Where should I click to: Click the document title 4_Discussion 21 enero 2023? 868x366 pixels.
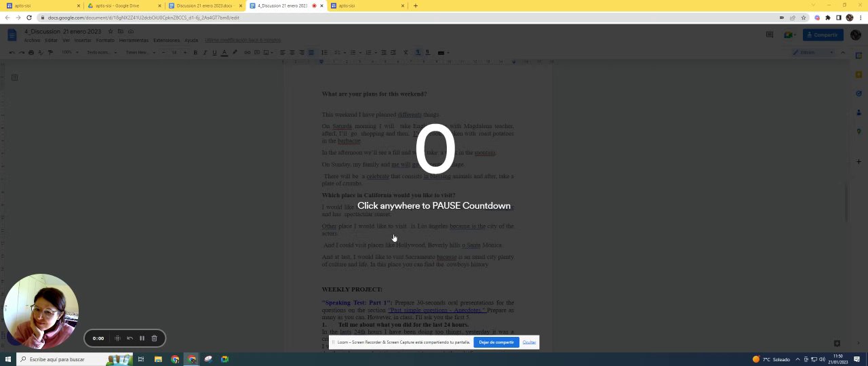coord(62,31)
